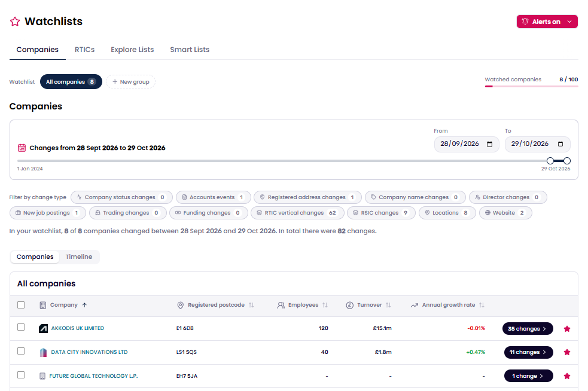
Task: Filter by RSIC changes
Action: click(x=381, y=213)
